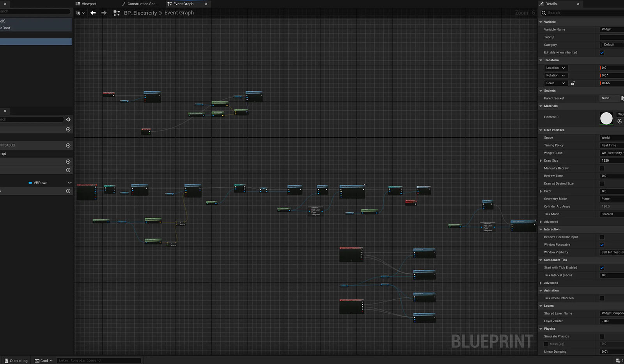The image size is (624, 364).
Task: Navigate forward with the right arrow
Action: click(x=104, y=13)
